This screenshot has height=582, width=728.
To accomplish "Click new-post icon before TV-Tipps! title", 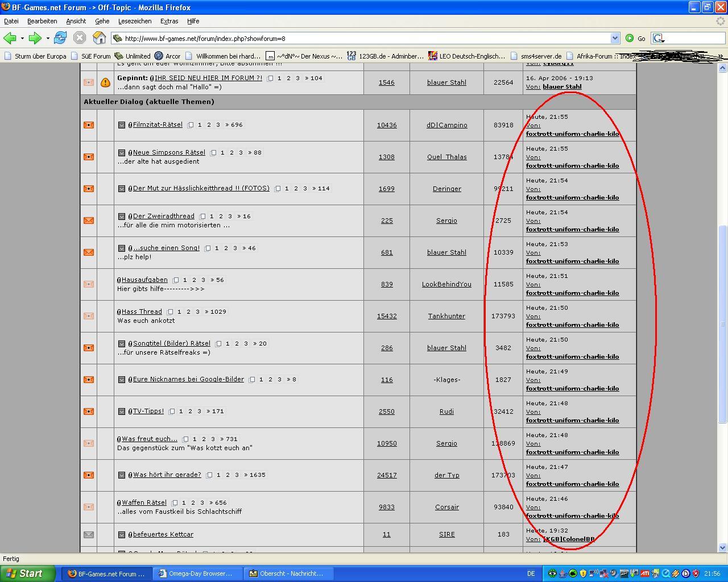I will 121,411.
